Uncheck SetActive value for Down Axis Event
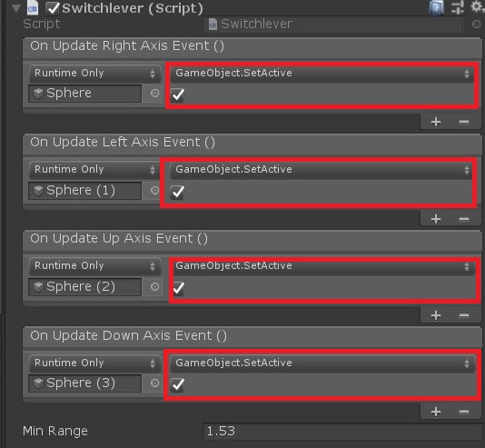The width and height of the screenshot is (485, 448). tap(177, 384)
